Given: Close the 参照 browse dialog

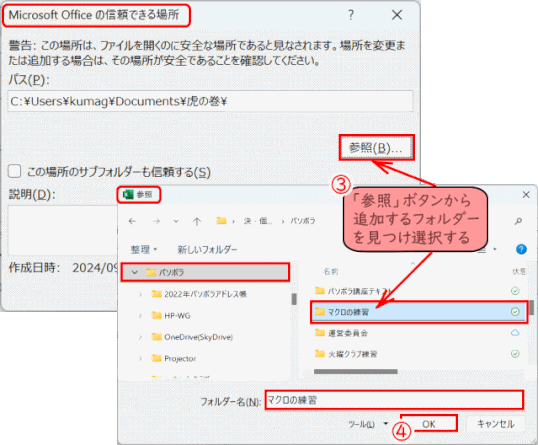Looking at the screenshot, I should [x=526, y=195].
